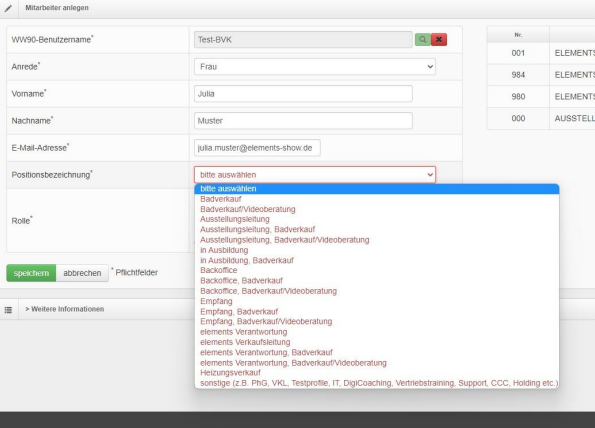The image size is (595, 428).
Task: Click the 'abbrechen' button
Action: coord(82,273)
